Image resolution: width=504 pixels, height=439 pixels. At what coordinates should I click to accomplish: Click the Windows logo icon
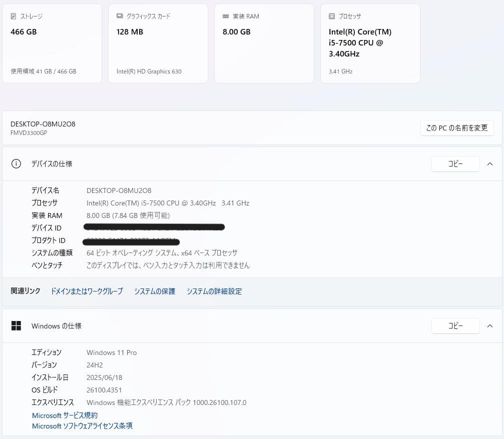click(16, 326)
